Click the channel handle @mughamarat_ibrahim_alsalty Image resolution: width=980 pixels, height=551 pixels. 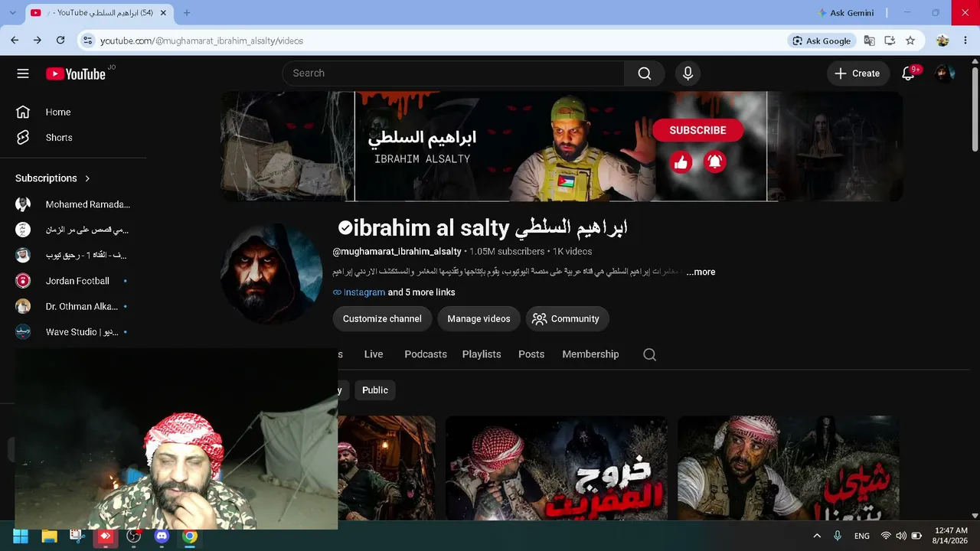point(397,252)
